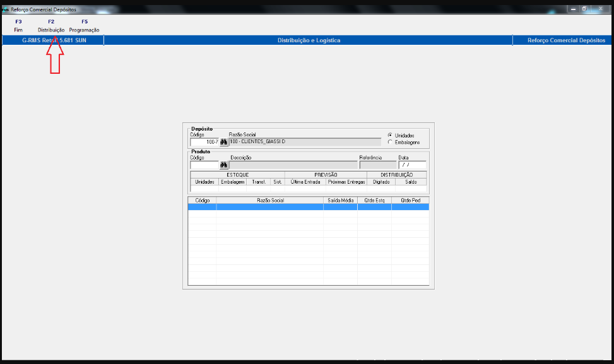
Task: Click the Última Entrada column header
Action: pos(305,182)
